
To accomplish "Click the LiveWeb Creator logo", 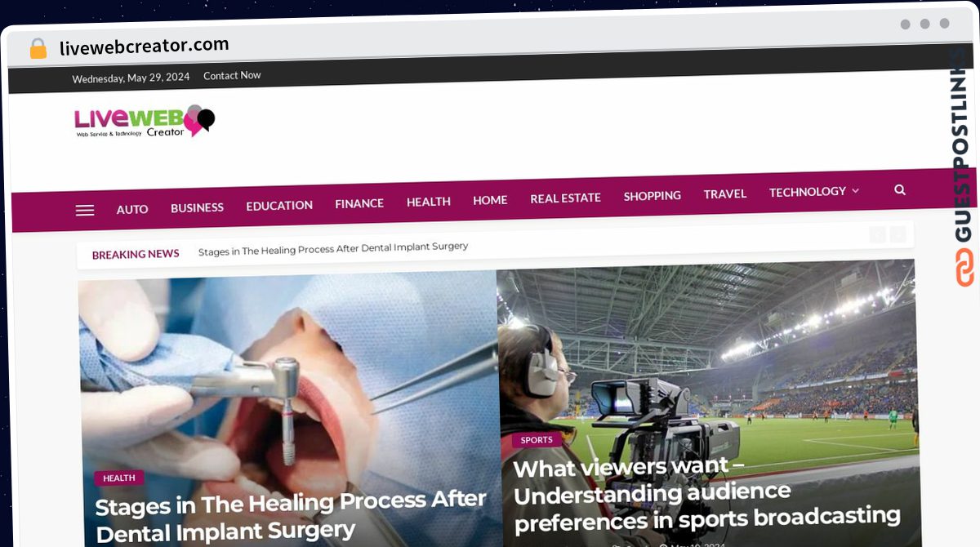I will pos(145,121).
